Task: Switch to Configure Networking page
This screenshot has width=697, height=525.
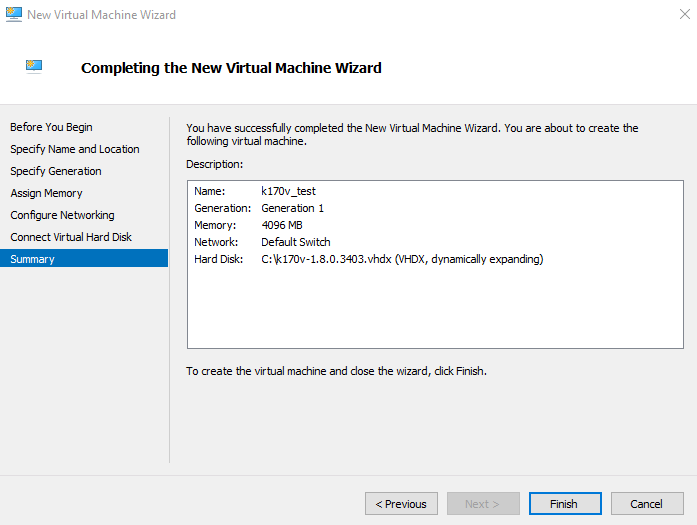Action: 62,215
